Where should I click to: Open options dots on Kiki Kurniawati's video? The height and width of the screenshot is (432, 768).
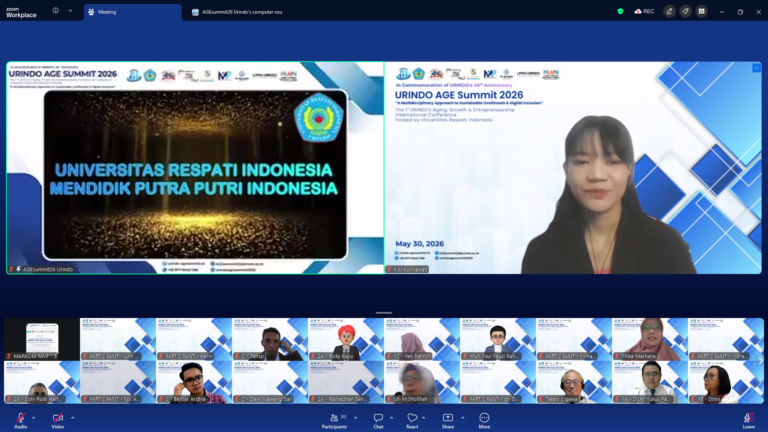coord(756,68)
